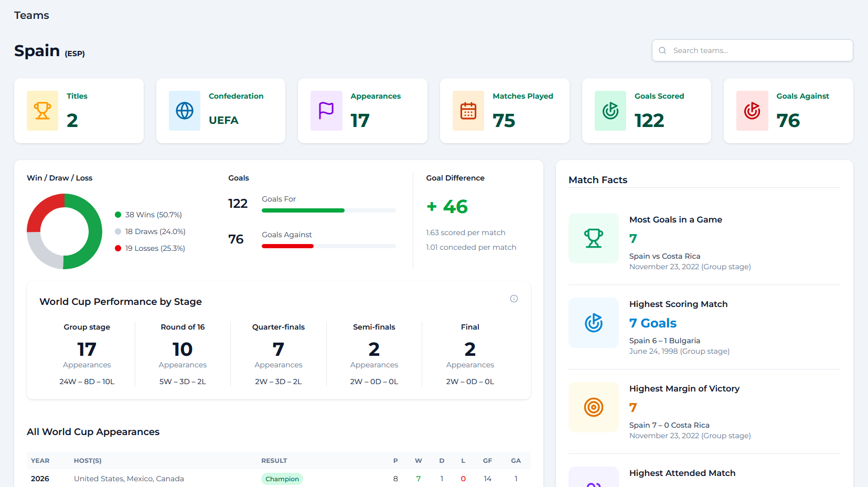Click trophy icon beside Most Goals in a Game

click(x=594, y=238)
